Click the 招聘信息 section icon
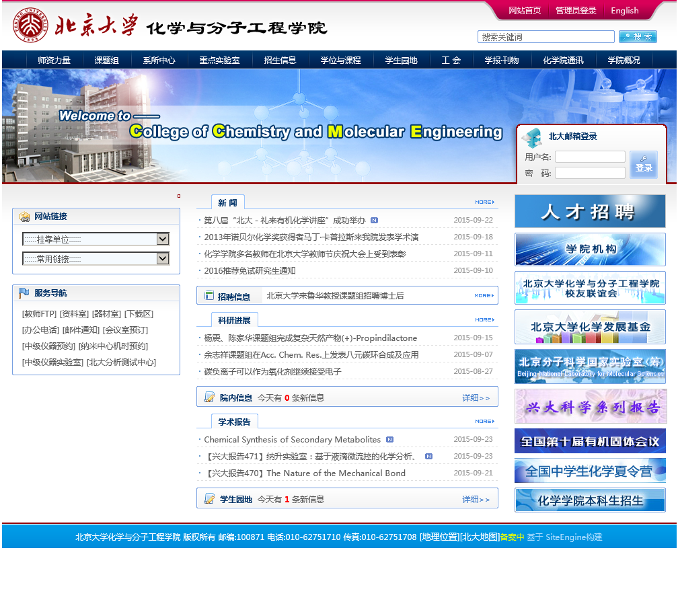Screen dimensions: 678x616 [x=209, y=296]
